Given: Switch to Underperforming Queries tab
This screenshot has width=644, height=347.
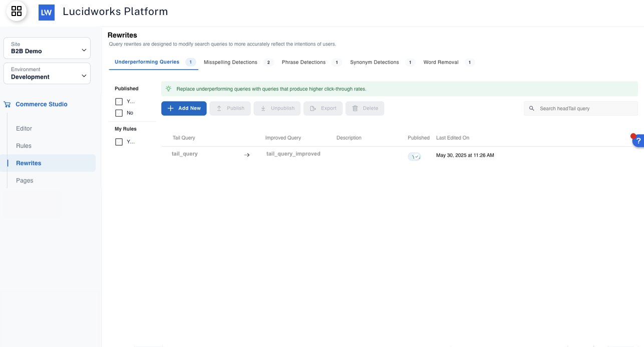Looking at the screenshot, I should click(x=154, y=62).
